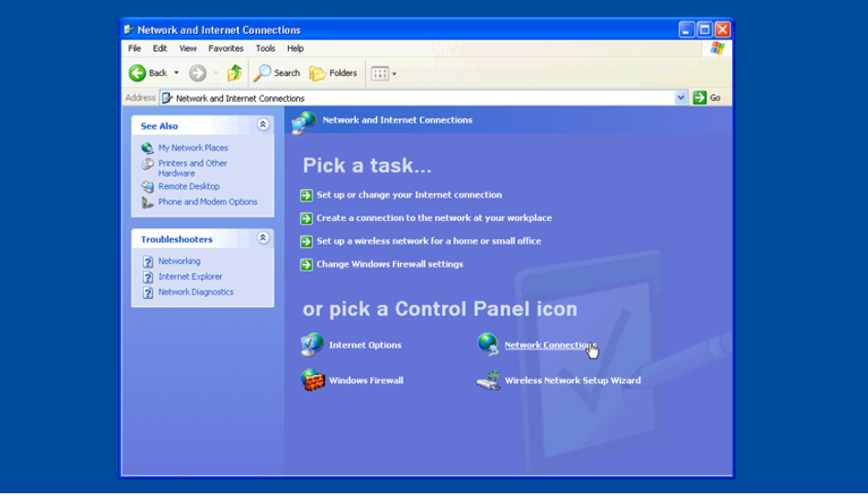Screen dimensions: 868x496
Task: Click the Forward arrow icon
Action: (x=197, y=73)
